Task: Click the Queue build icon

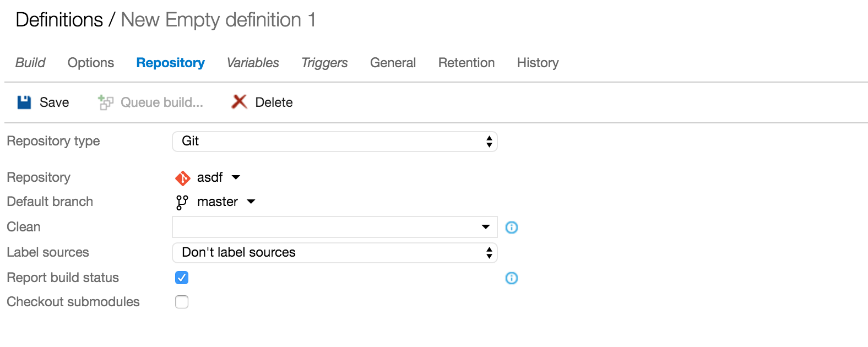Action: click(105, 102)
